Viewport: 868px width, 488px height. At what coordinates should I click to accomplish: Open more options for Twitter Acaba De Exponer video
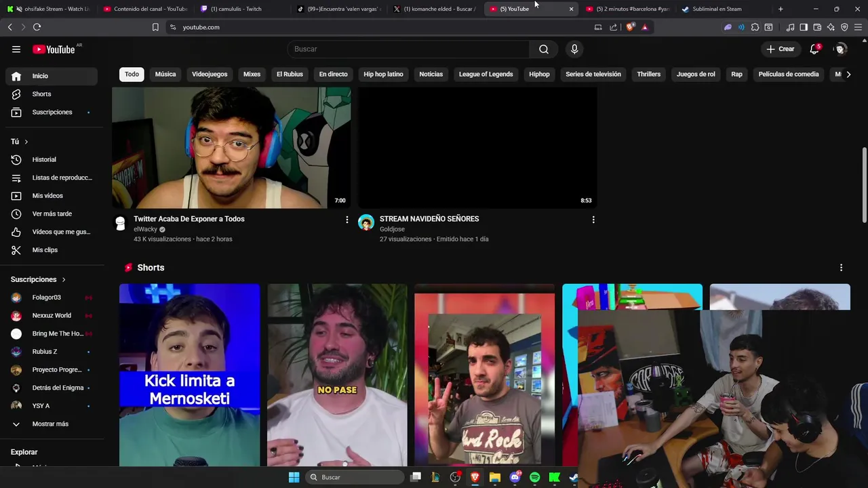[x=347, y=220]
